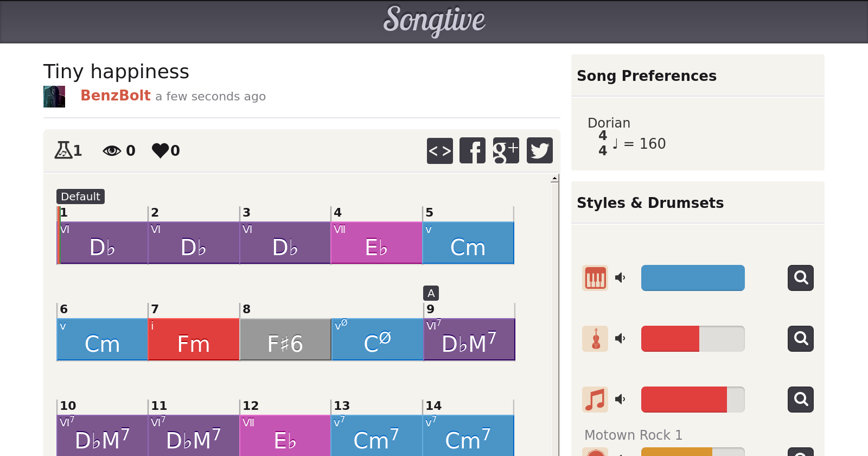Search styles for music note track
The width and height of the screenshot is (868, 456).
coord(801,400)
